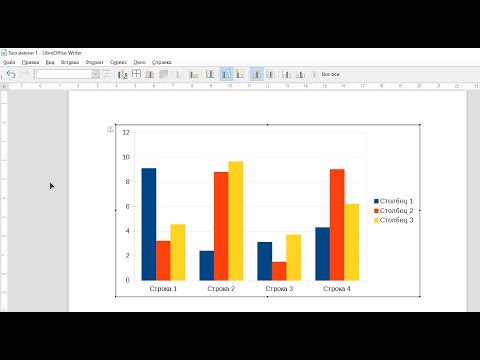Click the Строка 2 axis label

221,289
